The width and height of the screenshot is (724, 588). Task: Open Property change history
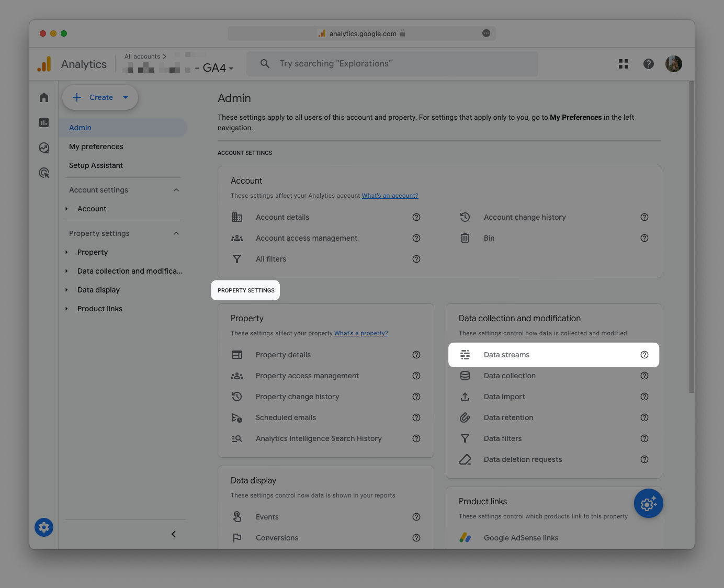[x=297, y=397]
